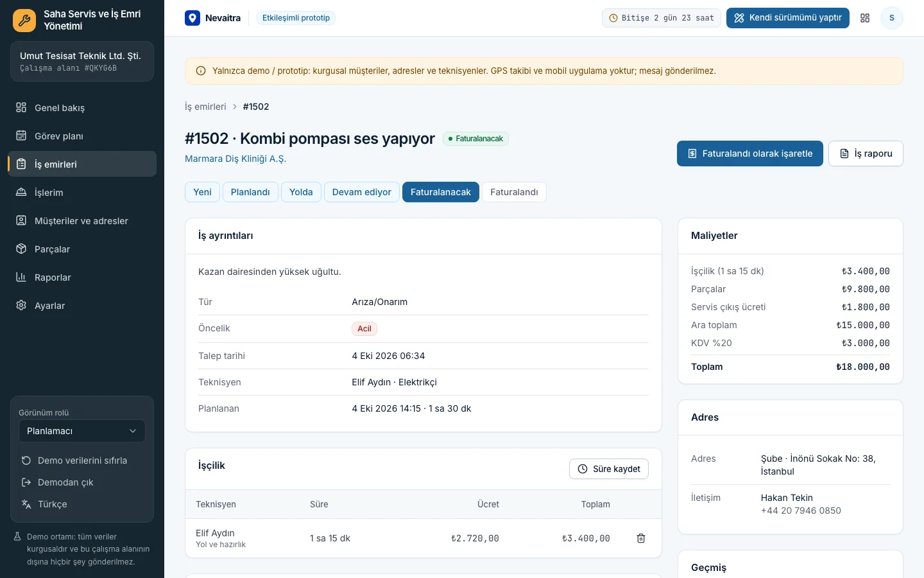Delete Elif Aydın labor row trash icon
This screenshot has height=578, width=924.
click(641, 538)
